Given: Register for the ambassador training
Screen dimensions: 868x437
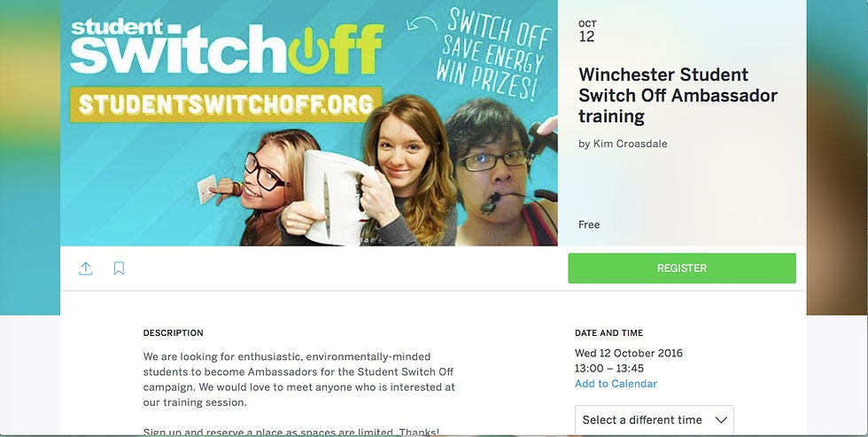Looking at the screenshot, I should click(x=682, y=268).
